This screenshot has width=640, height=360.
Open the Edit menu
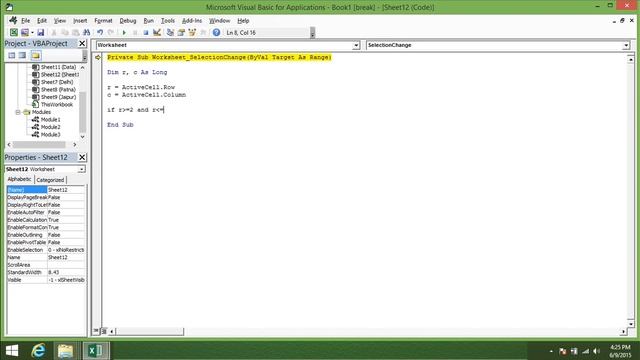pyautogui.click(x=42, y=20)
